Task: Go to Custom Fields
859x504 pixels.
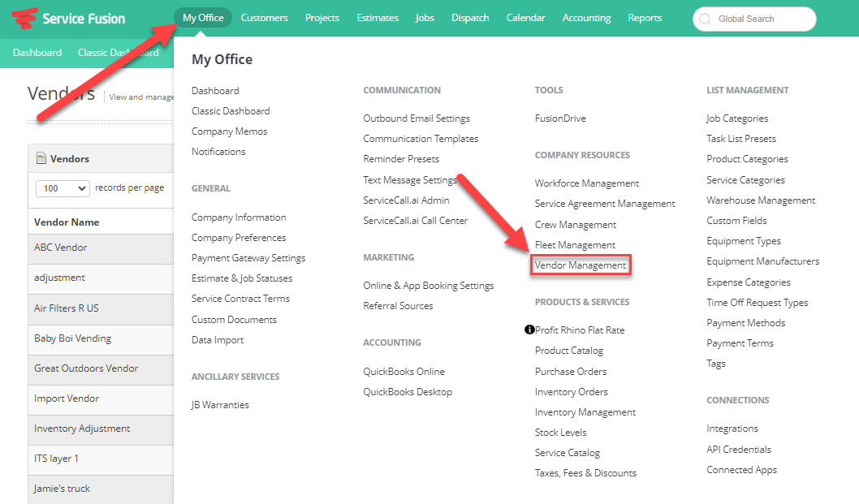Action: pos(736,220)
